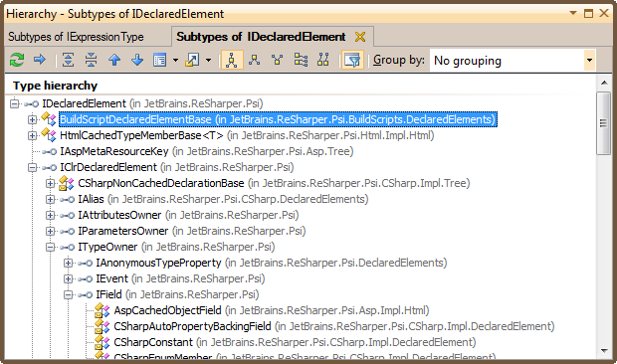
Task: Click class icon of CSharpAutoPropertyBackingField
Action: coord(103,326)
